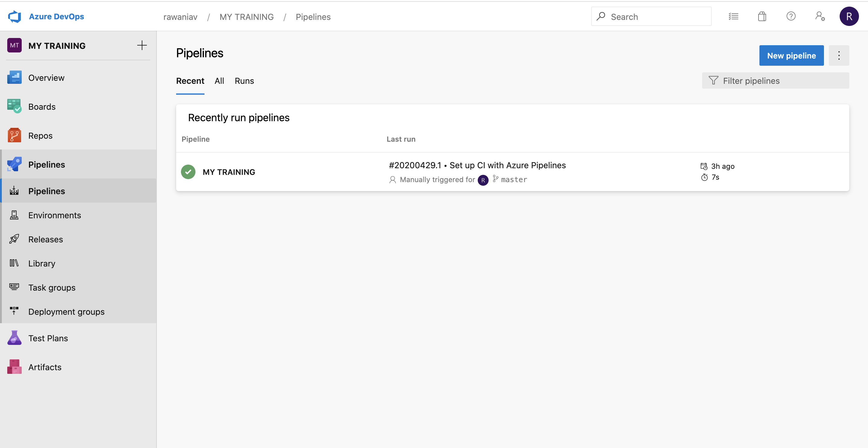868x448 pixels.
Task: Open the Releases section
Action: click(x=46, y=239)
